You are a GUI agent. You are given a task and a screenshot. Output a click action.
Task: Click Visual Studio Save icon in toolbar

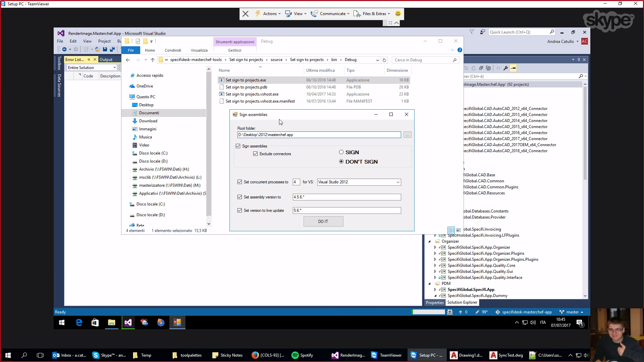(105, 49)
